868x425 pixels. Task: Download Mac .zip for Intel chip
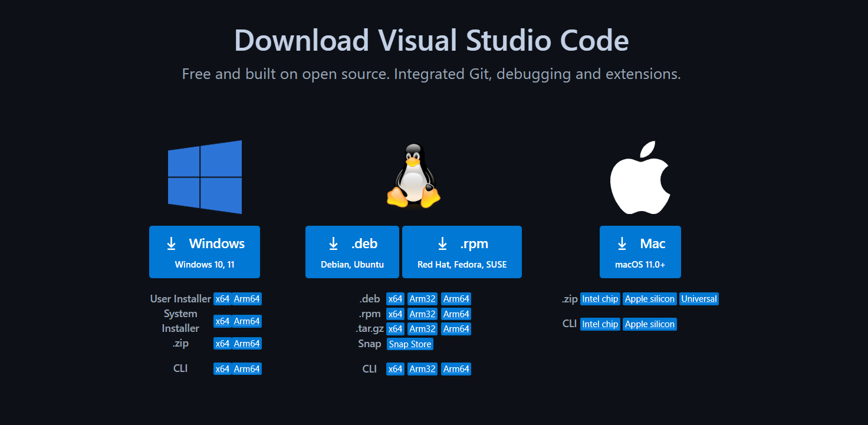pos(600,299)
